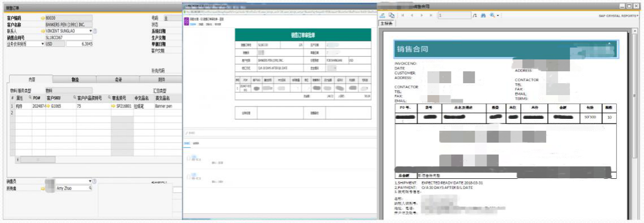Open the 销售员 salesperson dropdown
Screen dimensions: 644x223
click(x=91, y=181)
